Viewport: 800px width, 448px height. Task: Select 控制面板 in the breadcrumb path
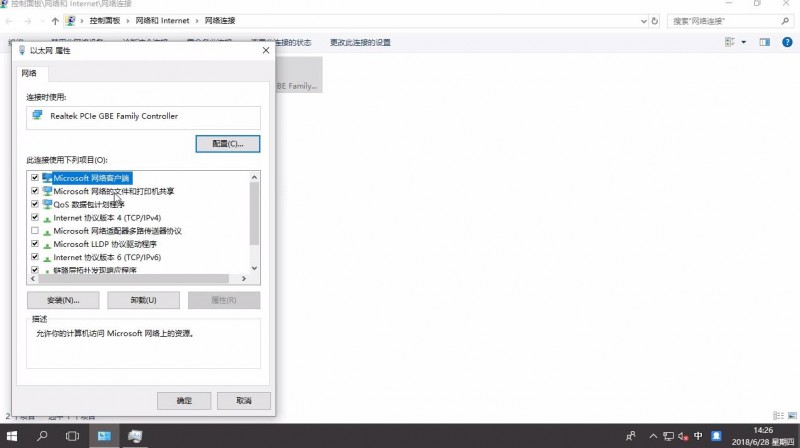[x=105, y=21]
